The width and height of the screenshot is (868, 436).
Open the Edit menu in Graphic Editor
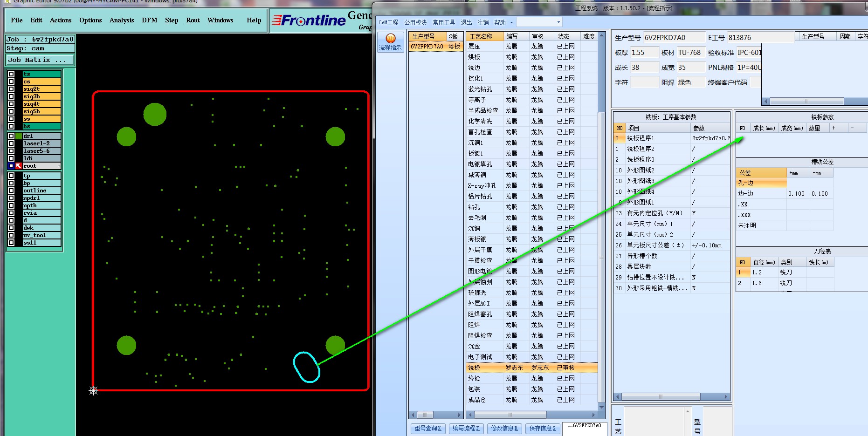[36, 20]
